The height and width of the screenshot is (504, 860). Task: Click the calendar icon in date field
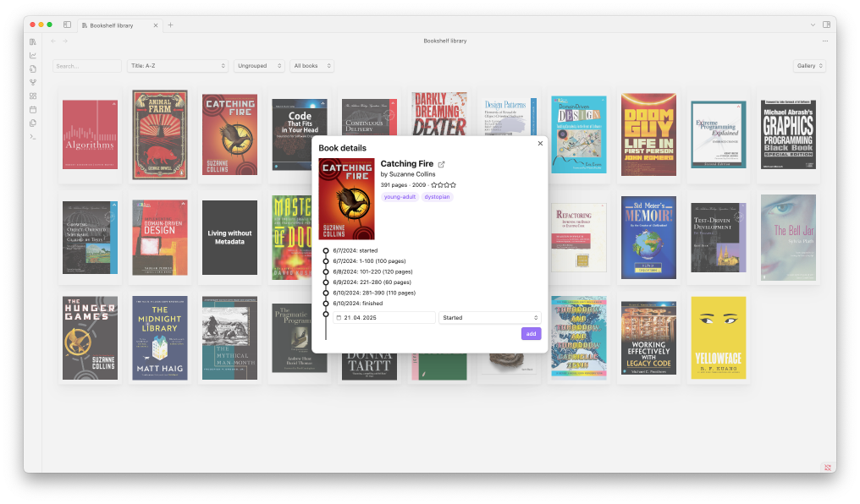coord(339,318)
